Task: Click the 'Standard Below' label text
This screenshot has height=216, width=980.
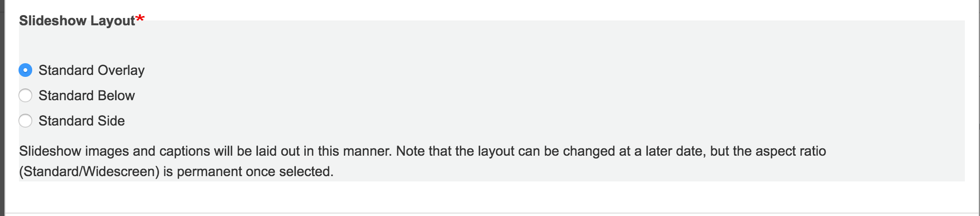Action: pyautogui.click(x=87, y=96)
